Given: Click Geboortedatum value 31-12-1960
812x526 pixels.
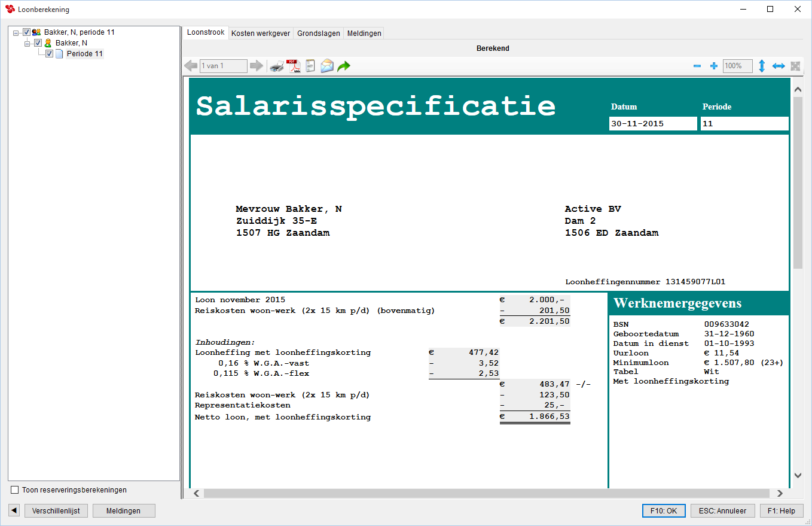Looking at the screenshot, I should [729, 334].
